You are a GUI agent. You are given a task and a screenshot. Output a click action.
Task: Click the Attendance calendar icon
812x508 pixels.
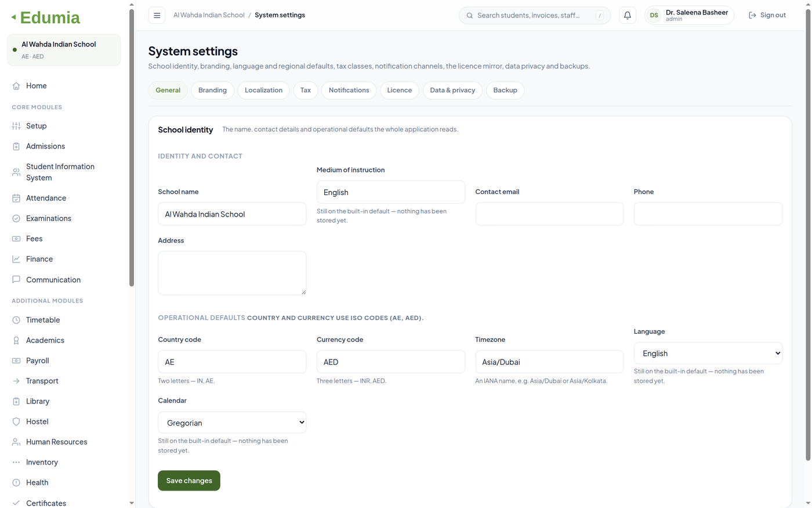[16, 198]
